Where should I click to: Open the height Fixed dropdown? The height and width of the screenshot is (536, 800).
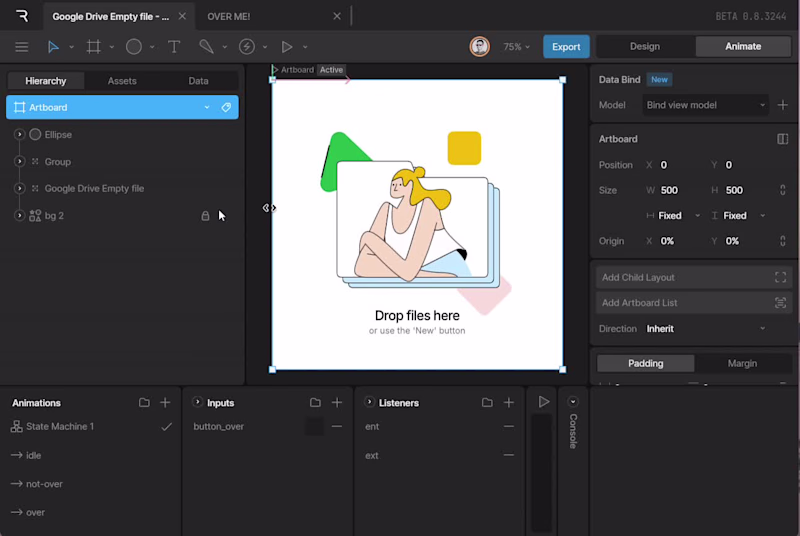pos(739,216)
